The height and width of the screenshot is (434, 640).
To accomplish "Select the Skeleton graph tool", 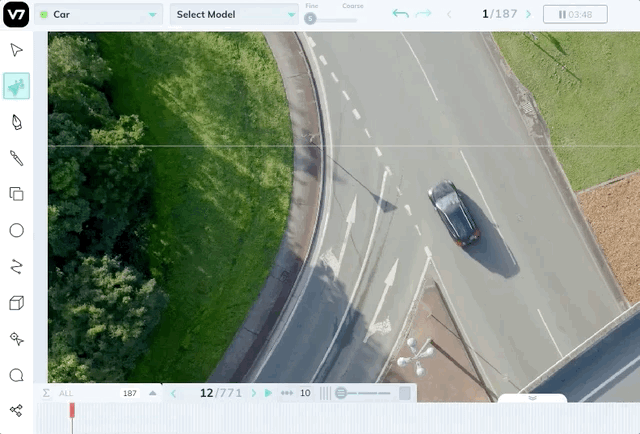I will (16, 410).
